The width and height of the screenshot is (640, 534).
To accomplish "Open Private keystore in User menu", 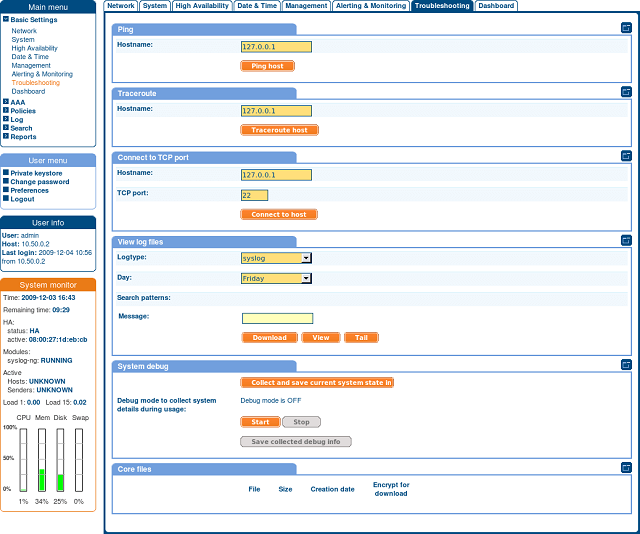I will pyautogui.click(x=36, y=173).
